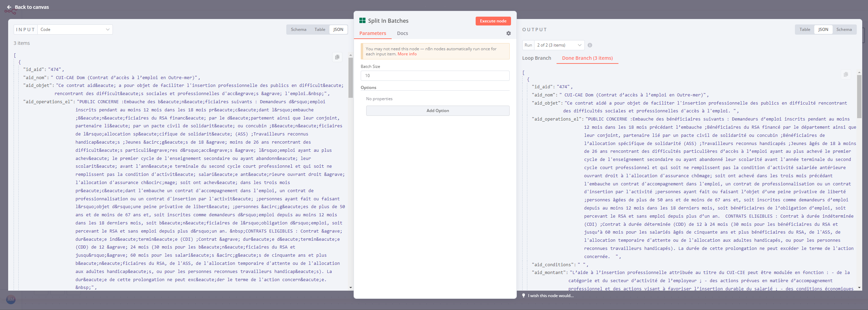868x310 pixels.
Task: Switch output view to Schema
Action: coord(844,30)
